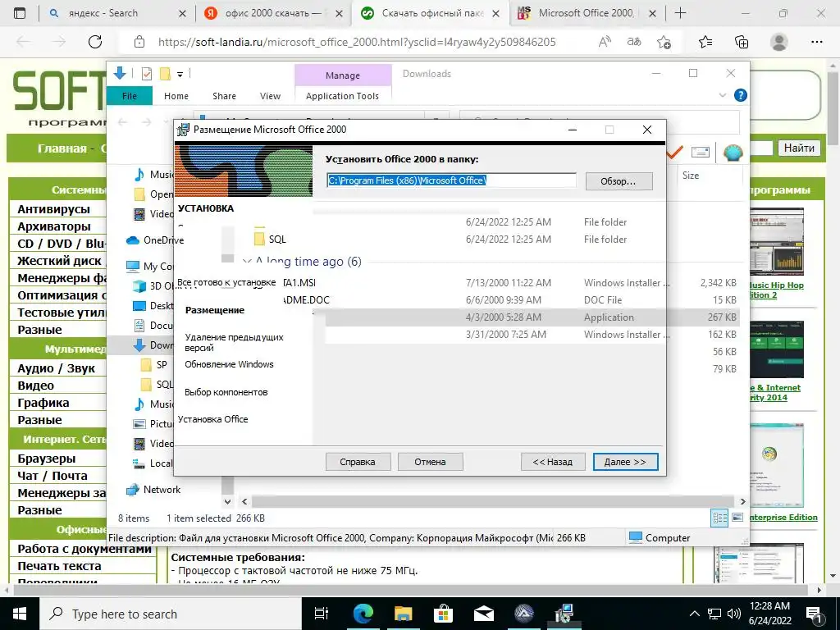
Task: Click the blue down-arrow icon in Explorer title bar
Action: [x=120, y=73]
